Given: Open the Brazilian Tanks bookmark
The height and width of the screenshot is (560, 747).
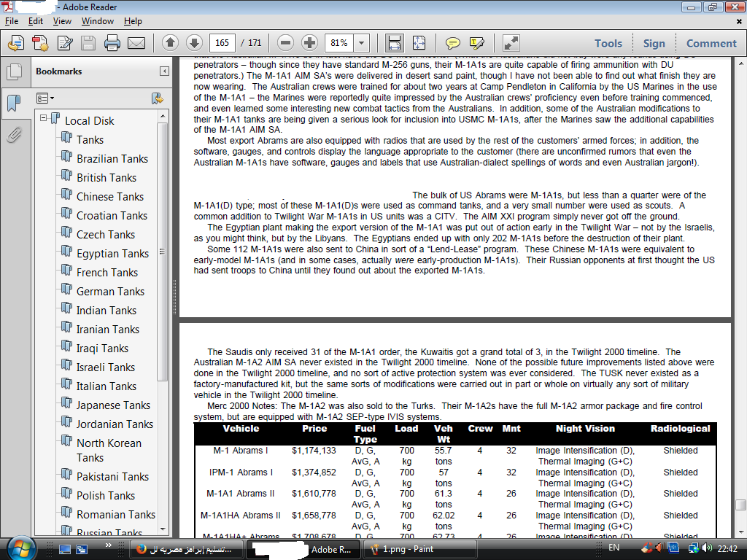Looking at the screenshot, I should click(x=112, y=158).
